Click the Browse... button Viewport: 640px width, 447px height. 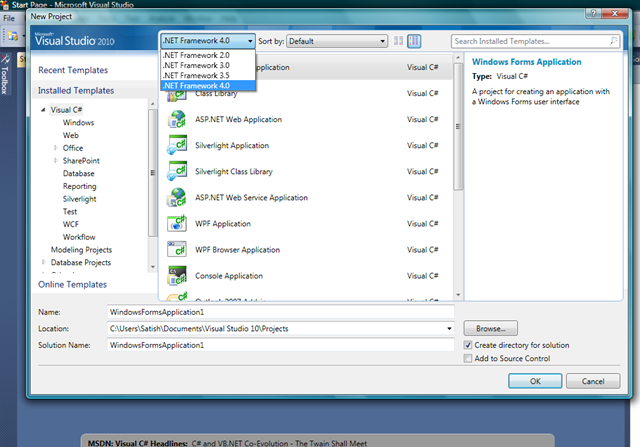491,329
